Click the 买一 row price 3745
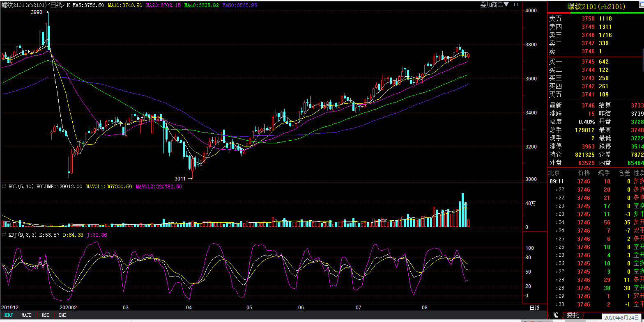Image resolution: width=644 pixels, height=322 pixels. point(588,62)
